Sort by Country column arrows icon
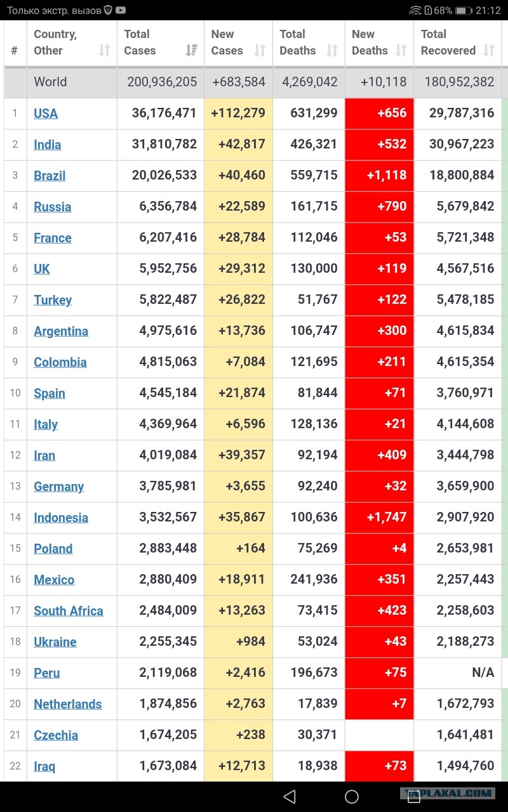The height and width of the screenshot is (812, 508). coord(105,51)
